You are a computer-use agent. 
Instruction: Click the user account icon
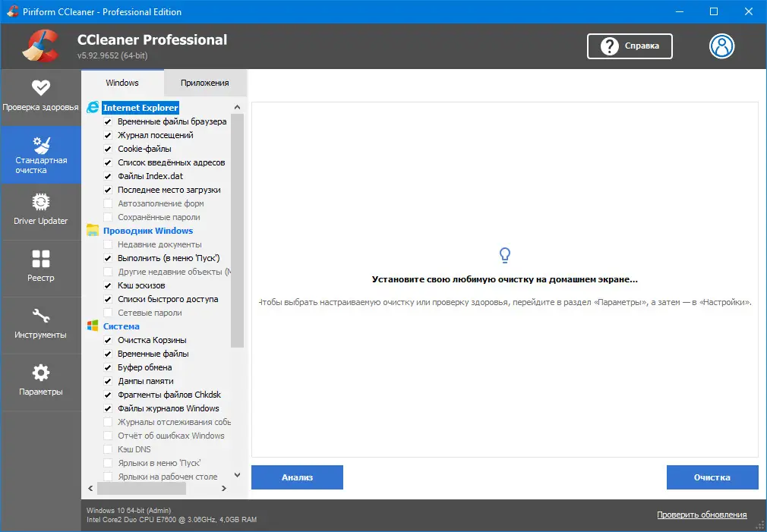click(x=721, y=46)
